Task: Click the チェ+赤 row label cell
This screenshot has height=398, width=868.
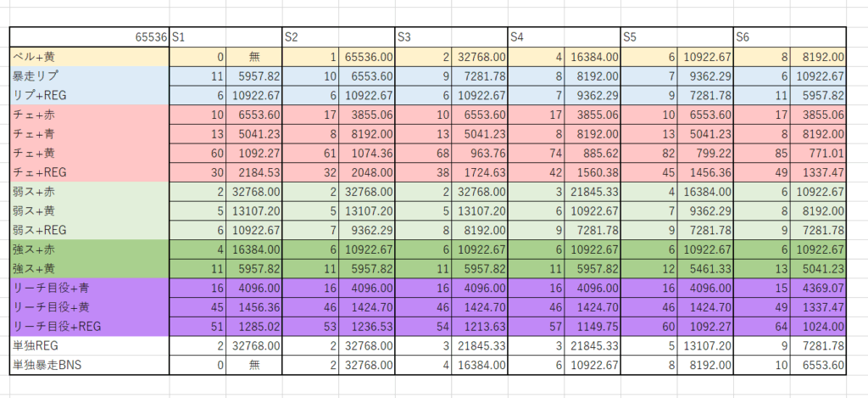Action: (x=90, y=113)
